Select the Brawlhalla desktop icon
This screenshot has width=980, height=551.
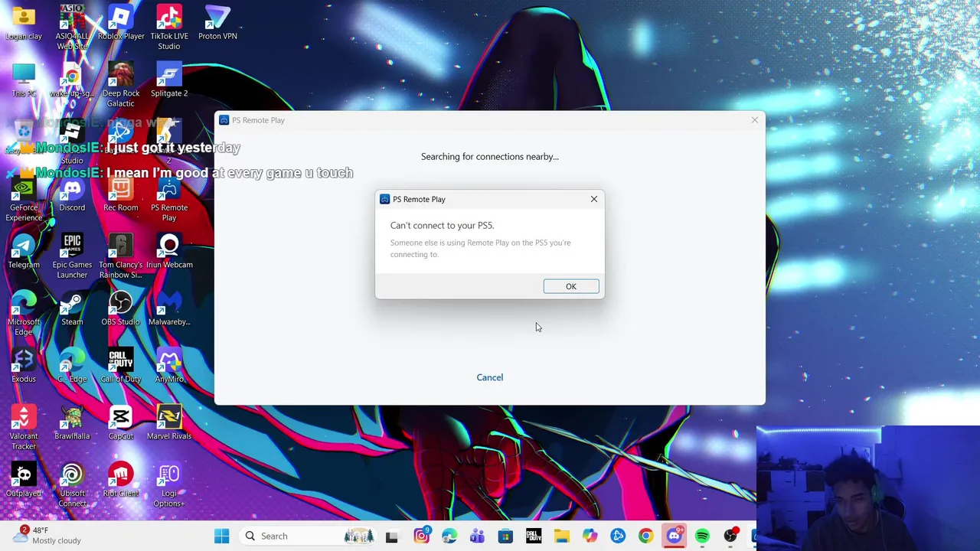[x=72, y=423]
